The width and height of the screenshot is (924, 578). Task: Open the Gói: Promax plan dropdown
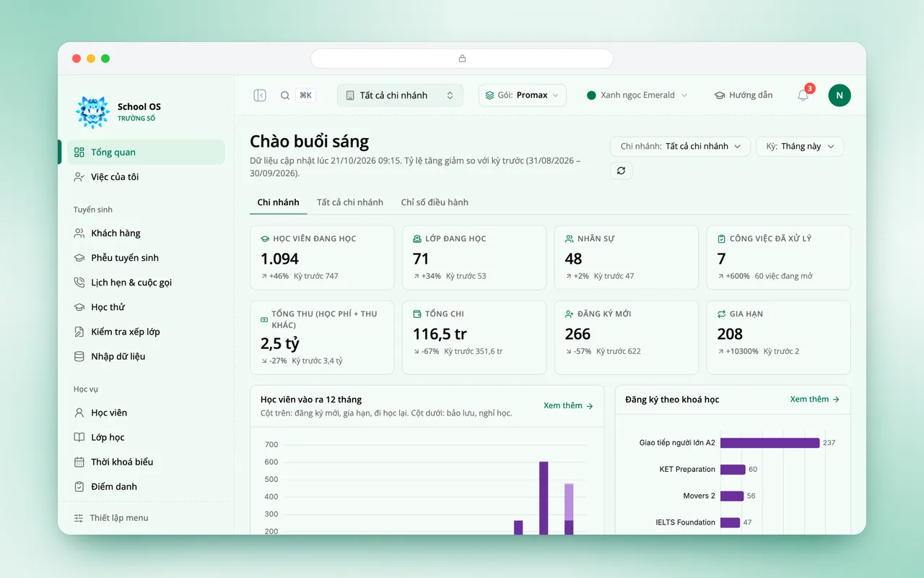click(x=523, y=95)
